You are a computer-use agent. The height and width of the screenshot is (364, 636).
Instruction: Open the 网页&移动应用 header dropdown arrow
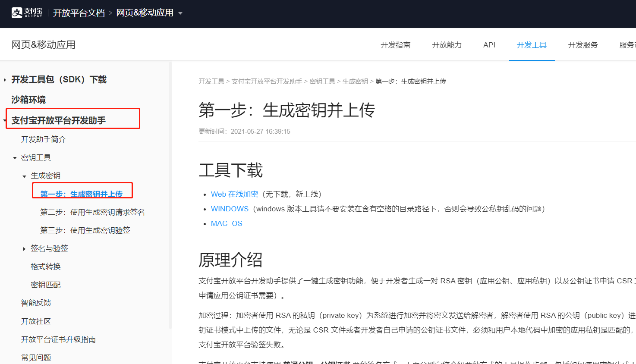pos(180,13)
